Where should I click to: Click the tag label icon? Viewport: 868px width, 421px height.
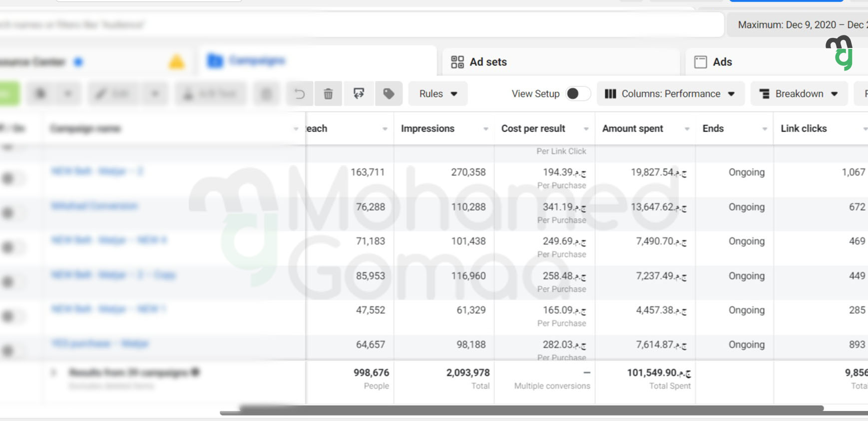click(x=389, y=93)
